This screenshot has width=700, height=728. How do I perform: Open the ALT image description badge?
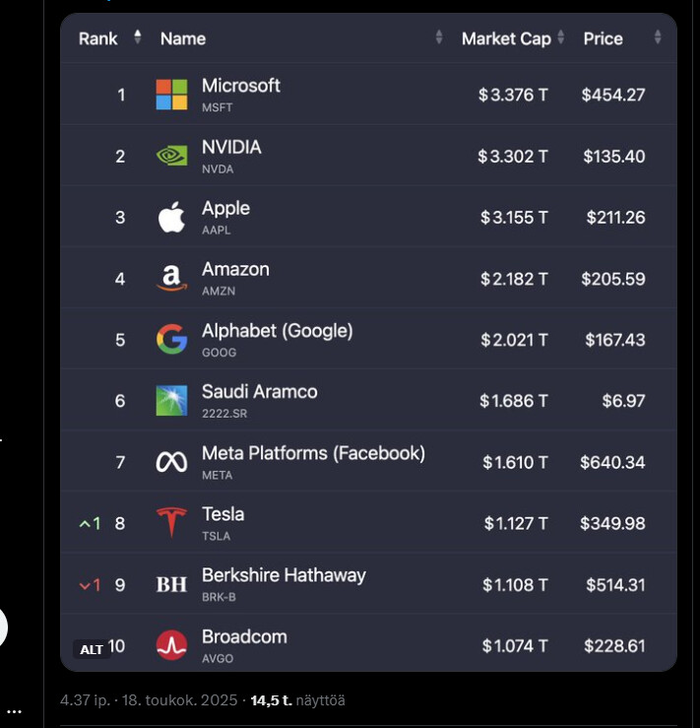click(92, 649)
